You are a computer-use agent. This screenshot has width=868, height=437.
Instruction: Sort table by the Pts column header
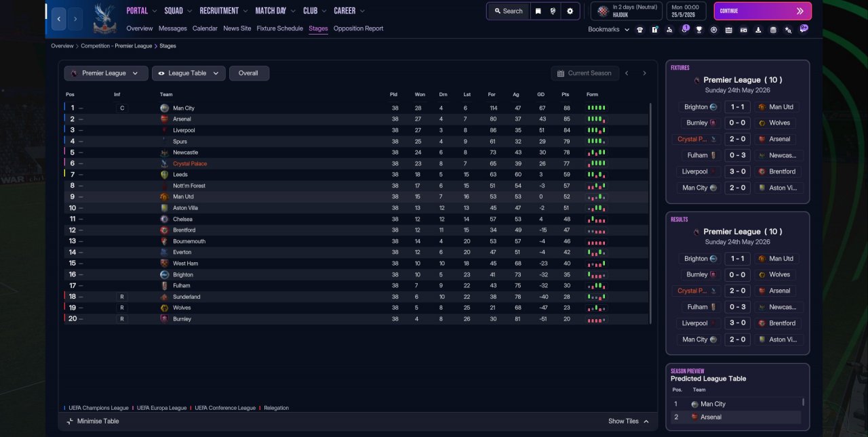tap(566, 94)
